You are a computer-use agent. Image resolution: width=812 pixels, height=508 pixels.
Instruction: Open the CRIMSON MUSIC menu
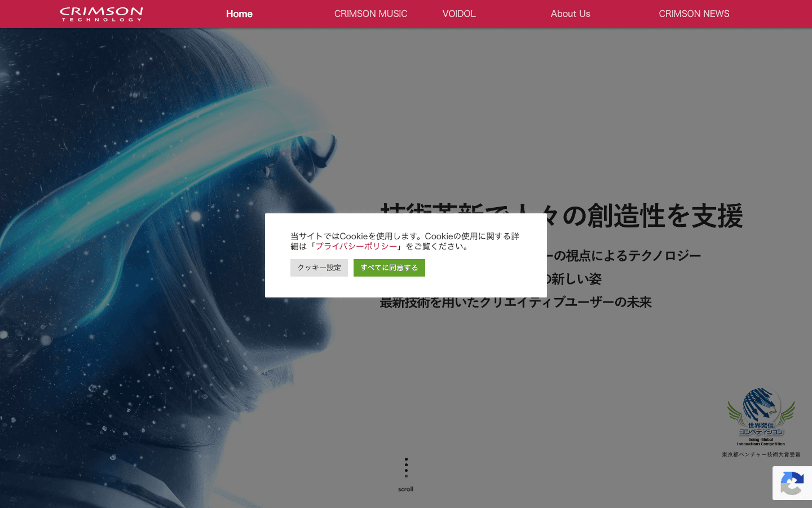[370, 14]
